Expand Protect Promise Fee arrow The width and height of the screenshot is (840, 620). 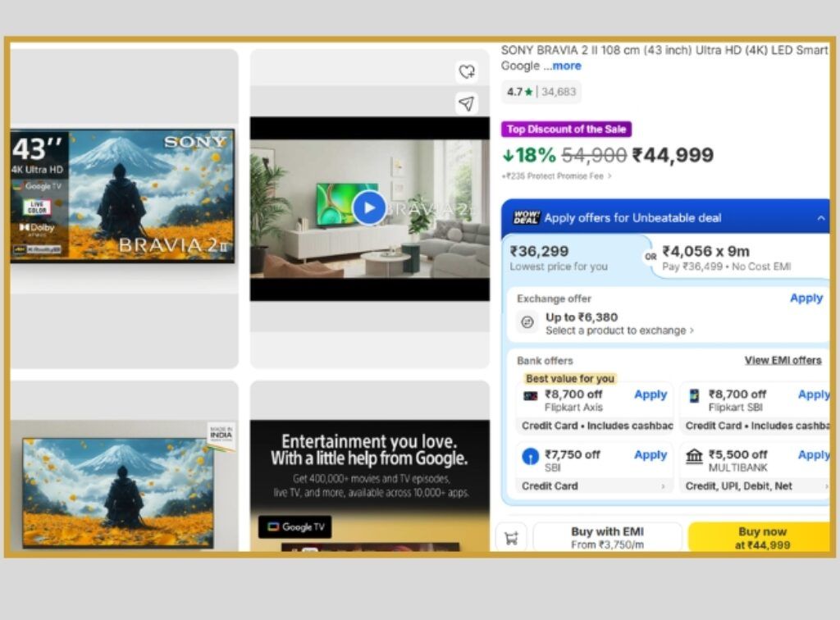point(609,176)
